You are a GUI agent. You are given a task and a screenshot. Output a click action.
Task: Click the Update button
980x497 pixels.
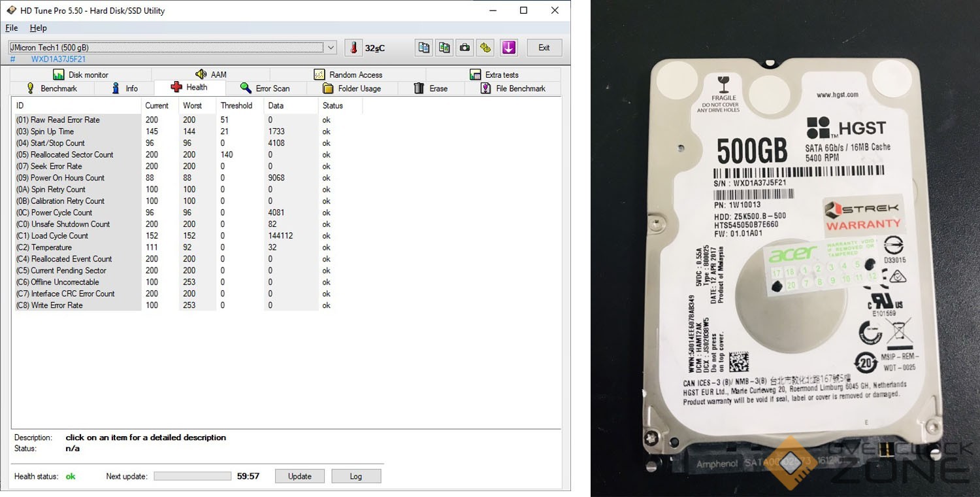point(300,476)
